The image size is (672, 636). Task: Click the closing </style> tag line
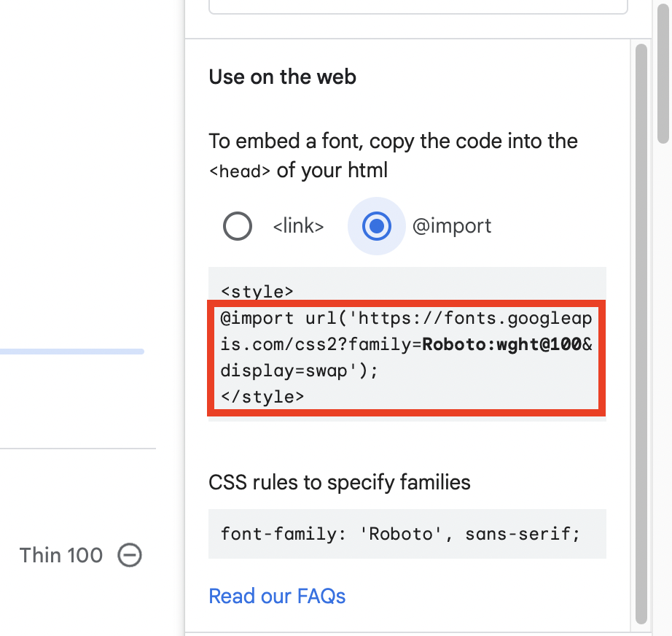click(x=262, y=397)
